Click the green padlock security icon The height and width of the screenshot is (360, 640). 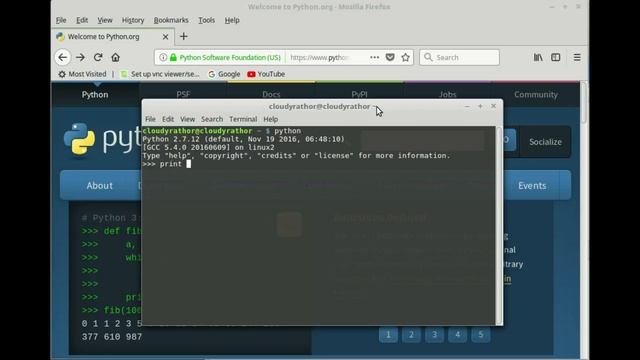pos(173,58)
